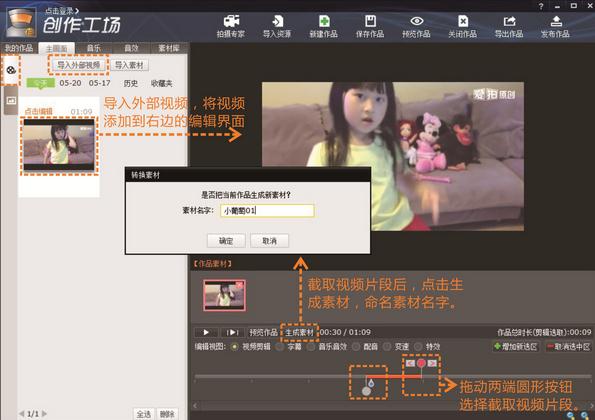Click the red circular end marker on timeline

[x=421, y=363]
